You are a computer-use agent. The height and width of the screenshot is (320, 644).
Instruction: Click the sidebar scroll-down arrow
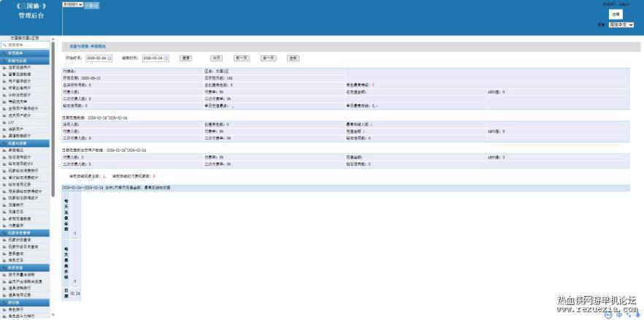coord(53,316)
